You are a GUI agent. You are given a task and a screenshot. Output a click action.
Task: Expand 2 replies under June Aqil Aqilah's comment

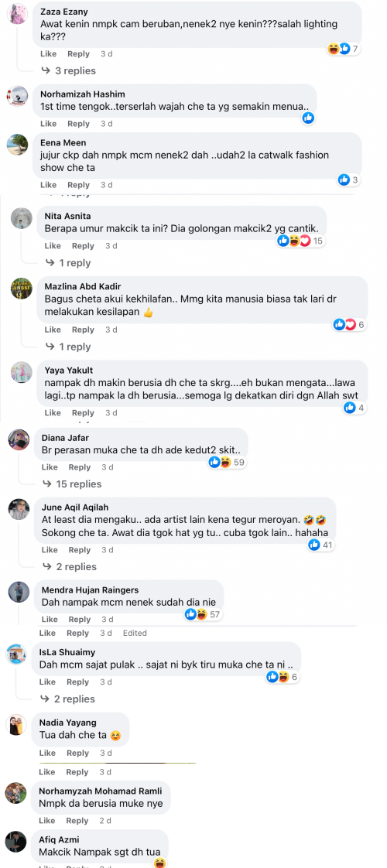(70, 567)
